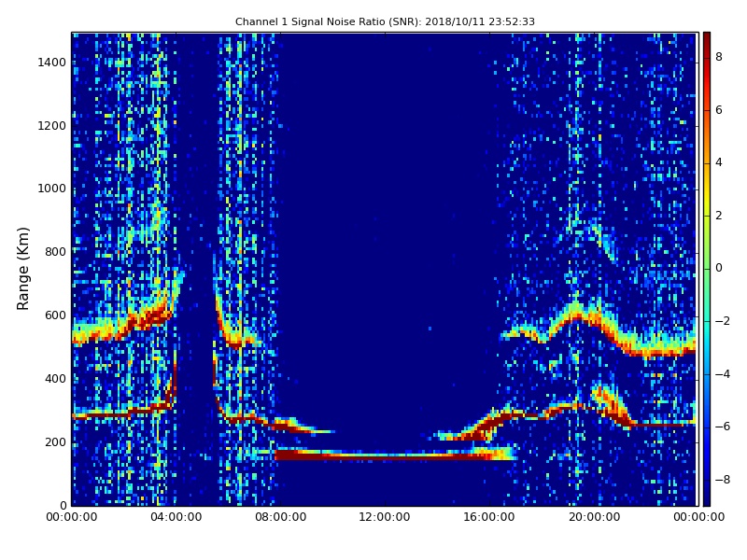
Task: Click the dark red top of the colorbar
Action: click(x=707, y=38)
